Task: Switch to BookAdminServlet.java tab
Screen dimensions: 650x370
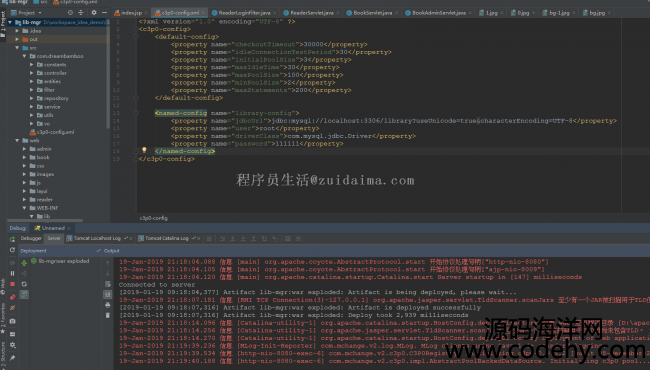Action: [439, 13]
